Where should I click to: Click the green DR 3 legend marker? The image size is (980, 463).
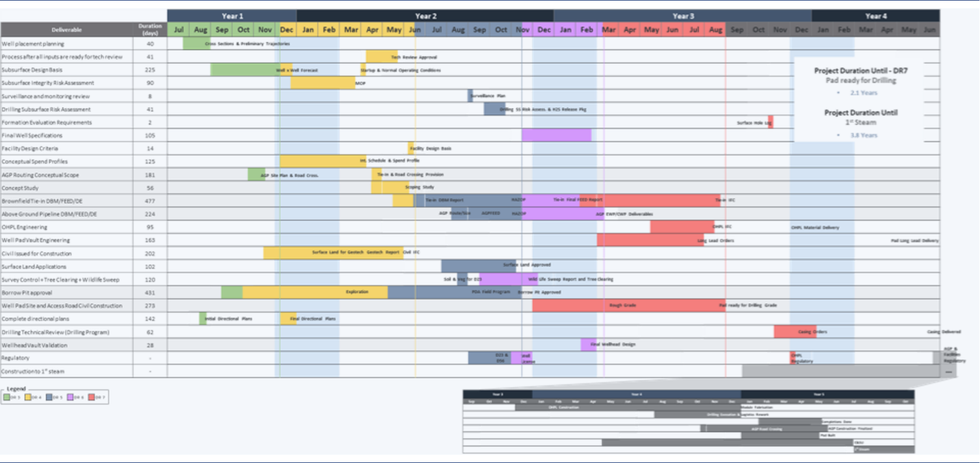point(6,398)
